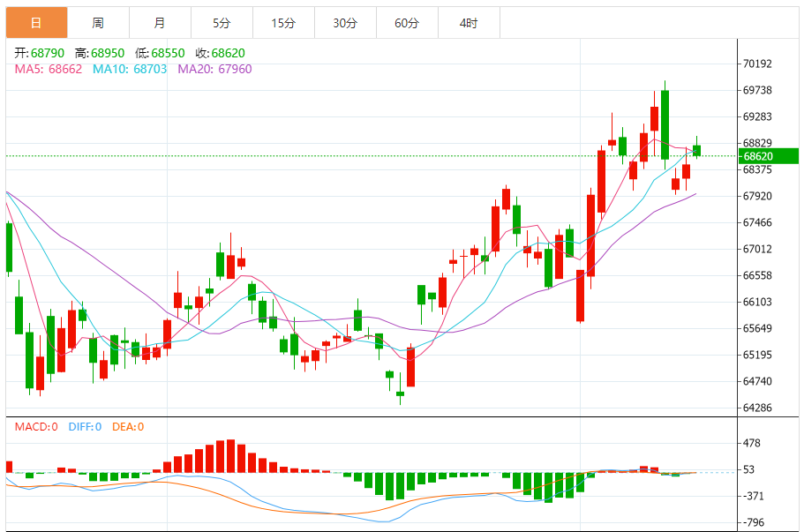Click the 69283 price axis label
Screen dimensions: 804x532
pos(757,116)
